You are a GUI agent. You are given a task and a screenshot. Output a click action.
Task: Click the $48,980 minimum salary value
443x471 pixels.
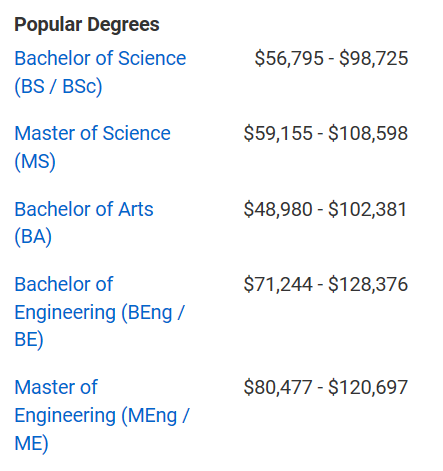pos(278,209)
